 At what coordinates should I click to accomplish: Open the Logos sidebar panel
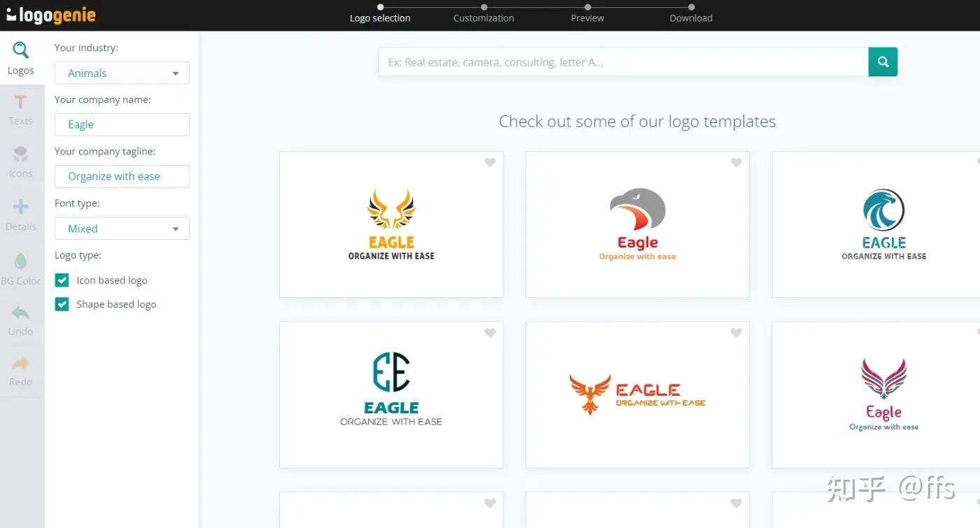point(21,59)
